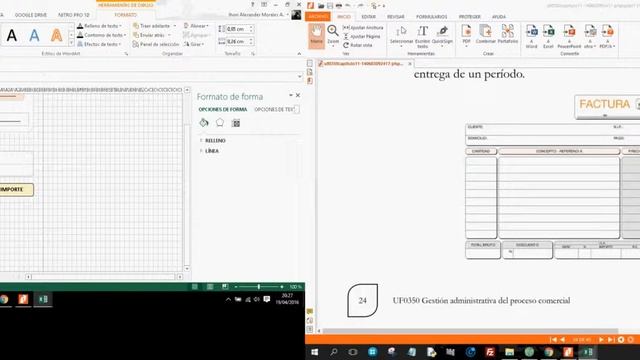Click Ajustar Anchura in Nitro ribbon
The image size is (640, 360).
point(363,27)
